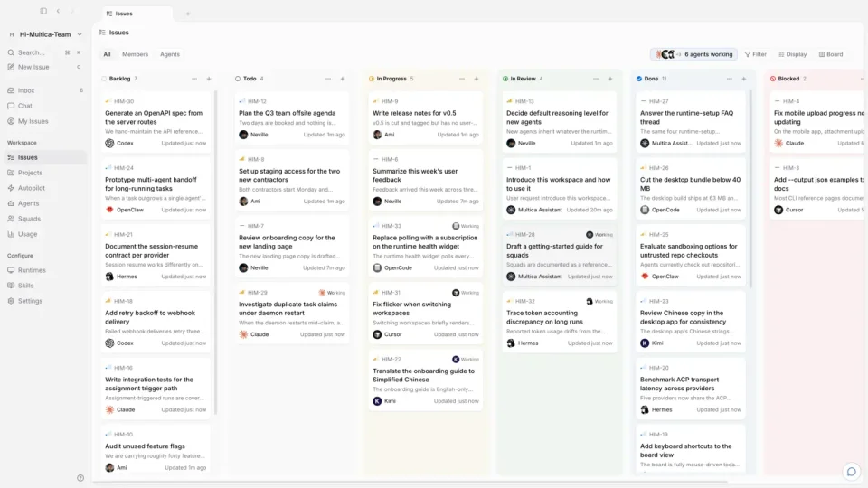Open Benchmark ACP transport latency card
This screenshot has width=868, height=488.
tap(691, 389)
